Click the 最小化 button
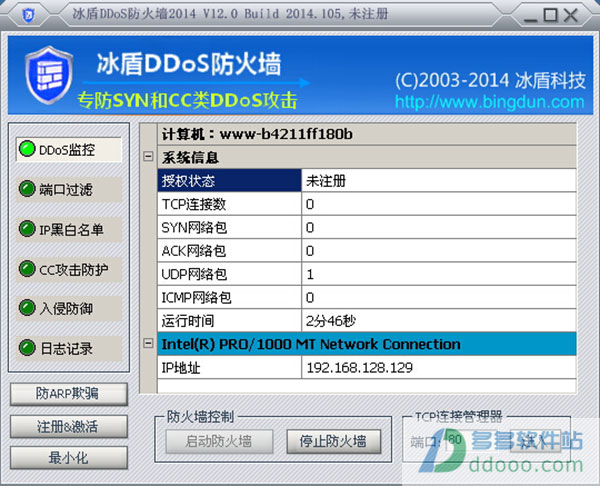 68,458
